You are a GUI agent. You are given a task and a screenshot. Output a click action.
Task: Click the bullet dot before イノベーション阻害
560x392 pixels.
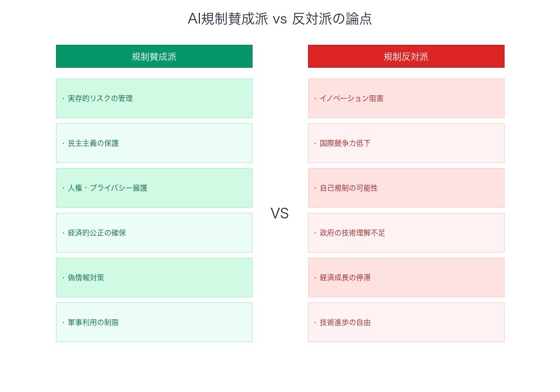point(315,99)
